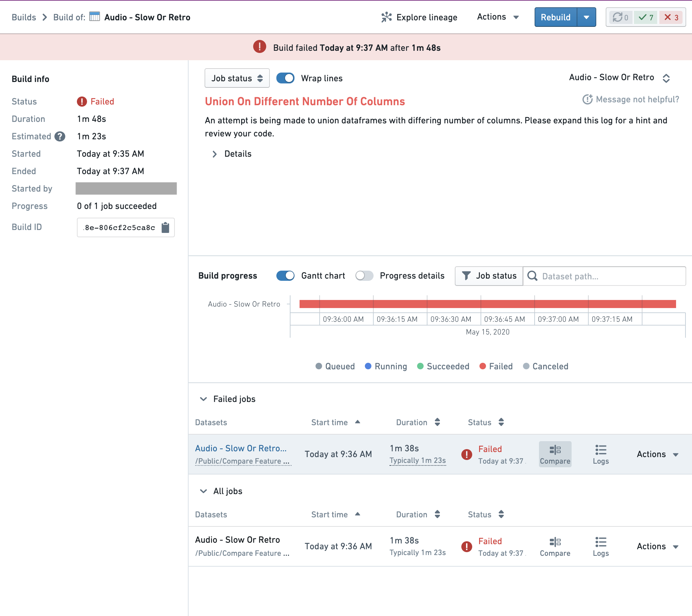
Task: Open the top Actions menu
Action: click(x=498, y=17)
